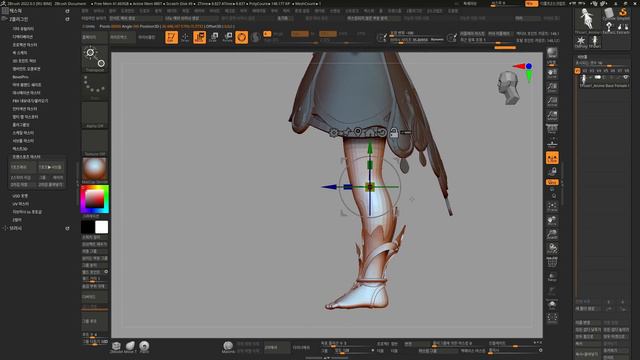Click the dock icon beside 텍스쳐 palette
640x360 pixels.
pos(67,11)
